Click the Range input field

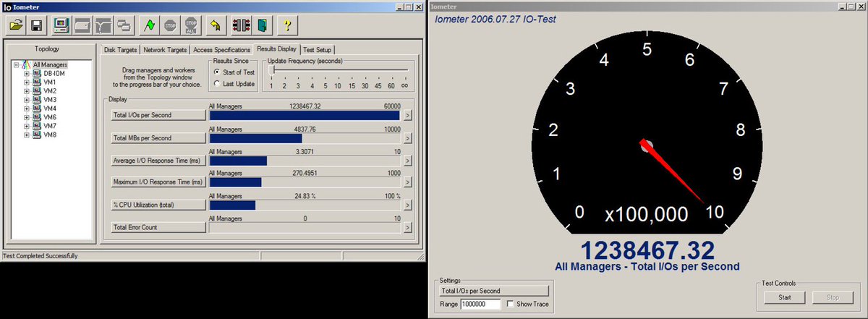[x=480, y=305]
